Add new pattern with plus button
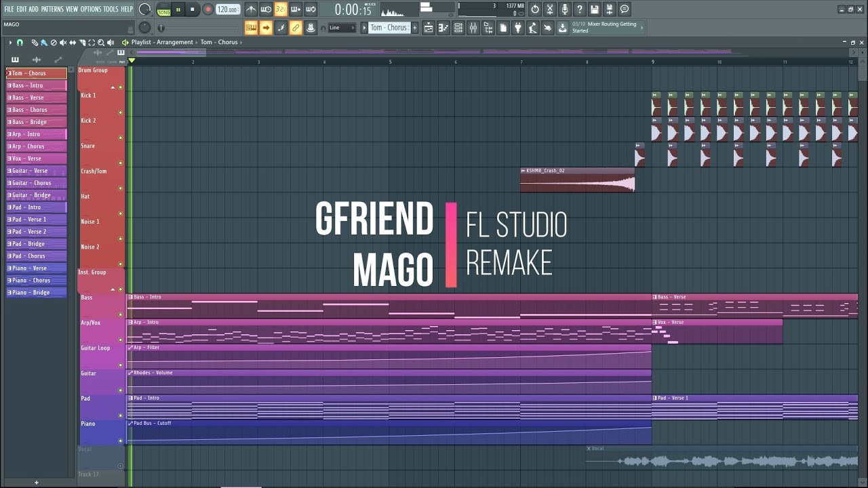 point(414,28)
